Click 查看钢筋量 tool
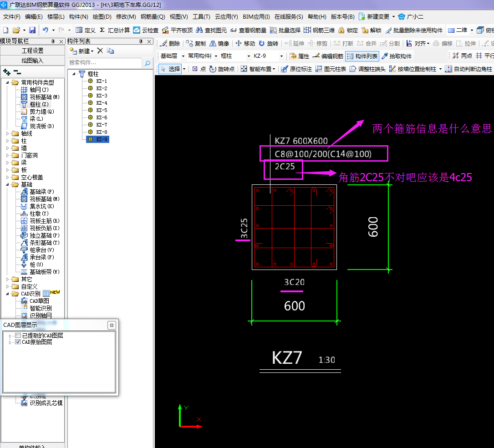Image resolution: width=494 pixels, height=448 pixels. 248,30
